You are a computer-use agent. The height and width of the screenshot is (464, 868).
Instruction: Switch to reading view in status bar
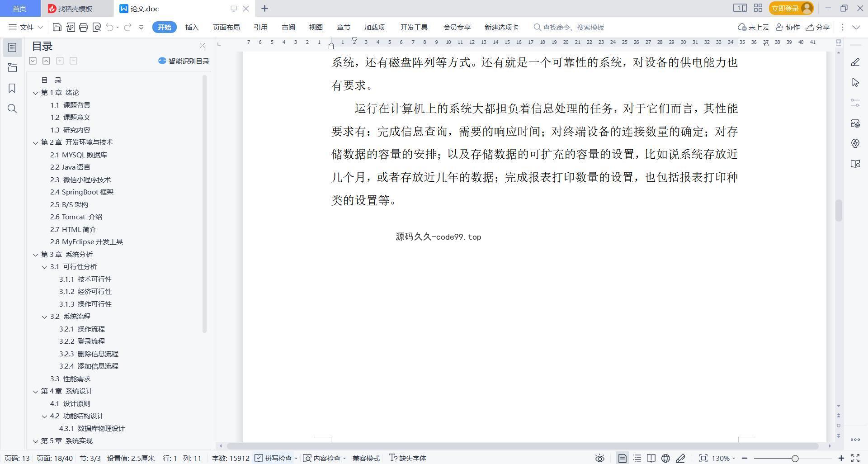tap(651, 458)
